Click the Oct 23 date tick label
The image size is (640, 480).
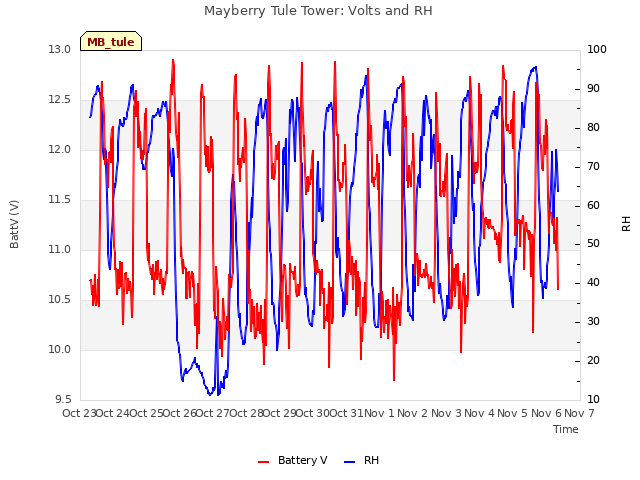coord(80,413)
